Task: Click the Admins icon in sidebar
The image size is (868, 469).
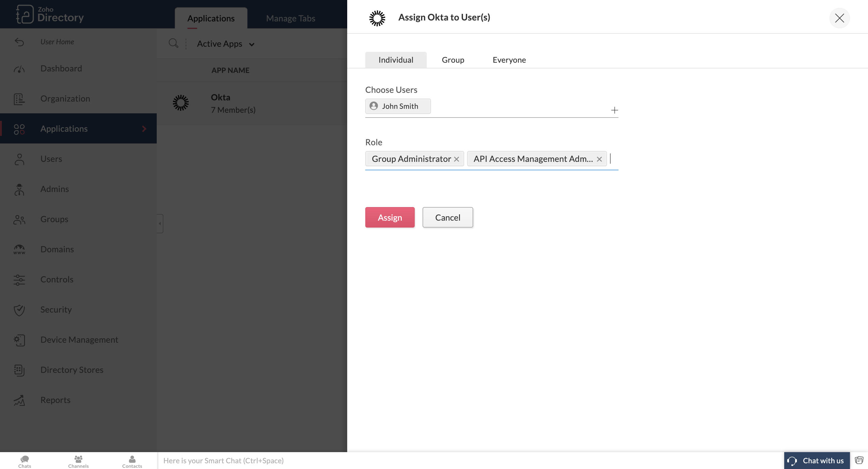Action: coord(19,189)
